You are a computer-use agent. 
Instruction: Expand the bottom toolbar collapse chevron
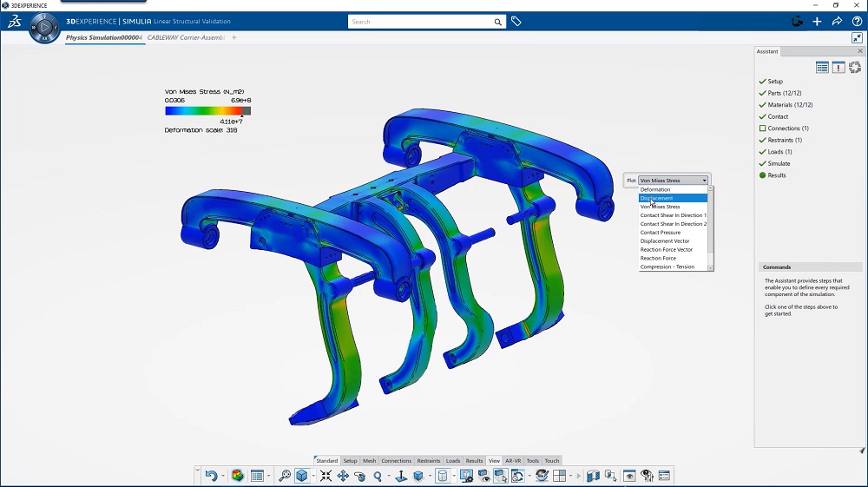coord(198,470)
